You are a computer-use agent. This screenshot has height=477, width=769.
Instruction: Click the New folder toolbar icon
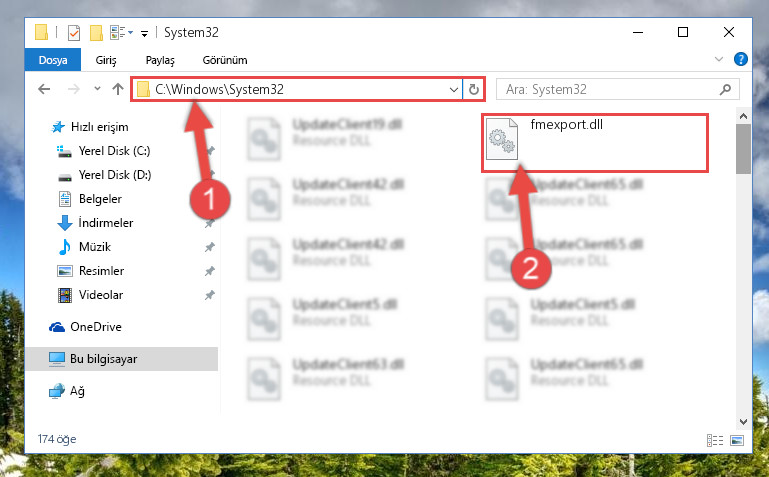coord(96,33)
